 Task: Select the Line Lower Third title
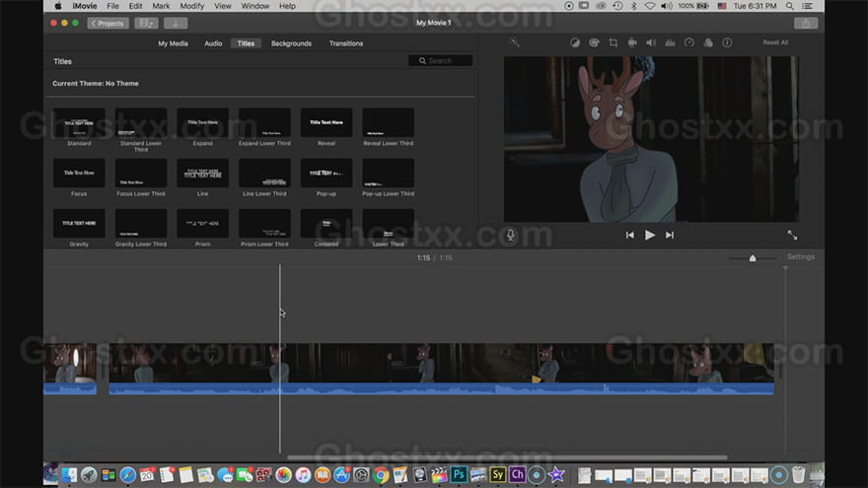(x=264, y=173)
